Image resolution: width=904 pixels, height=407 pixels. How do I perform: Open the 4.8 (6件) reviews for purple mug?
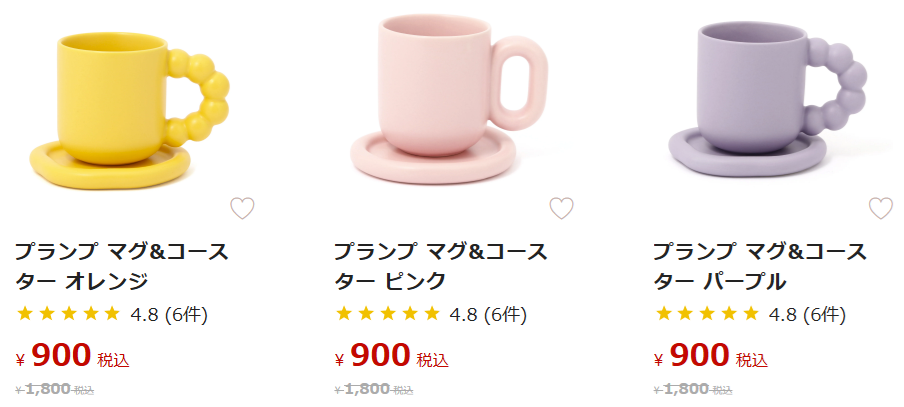pos(807,315)
